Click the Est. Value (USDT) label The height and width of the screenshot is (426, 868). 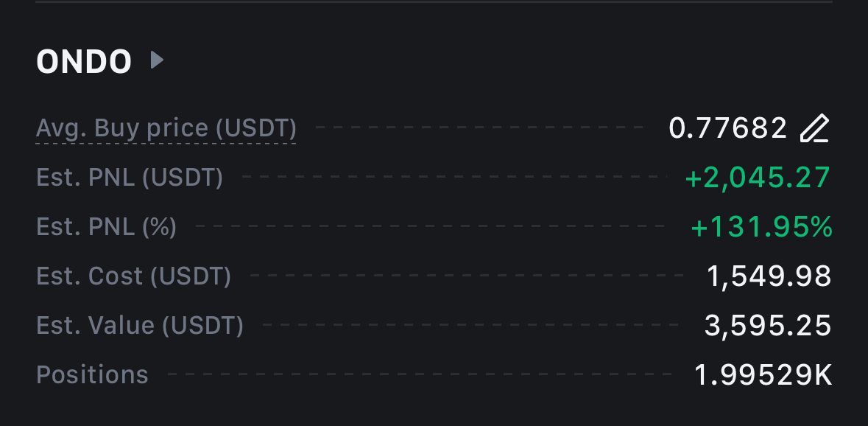[x=140, y=325]
